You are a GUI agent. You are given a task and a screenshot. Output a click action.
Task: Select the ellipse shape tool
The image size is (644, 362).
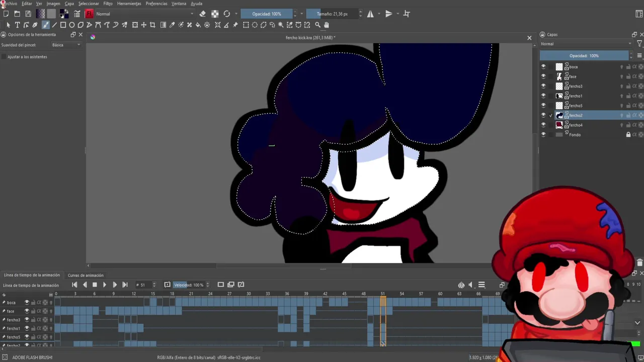[72, 25]
